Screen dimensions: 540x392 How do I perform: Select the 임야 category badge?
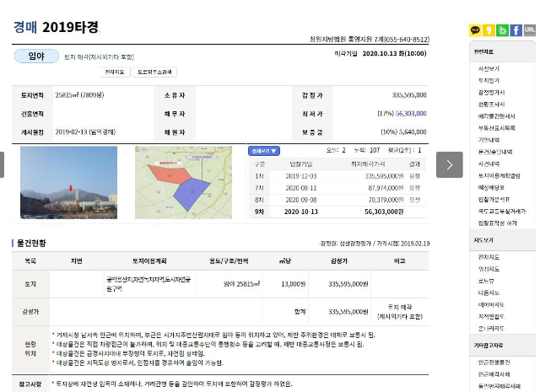(x=36, y=56)
